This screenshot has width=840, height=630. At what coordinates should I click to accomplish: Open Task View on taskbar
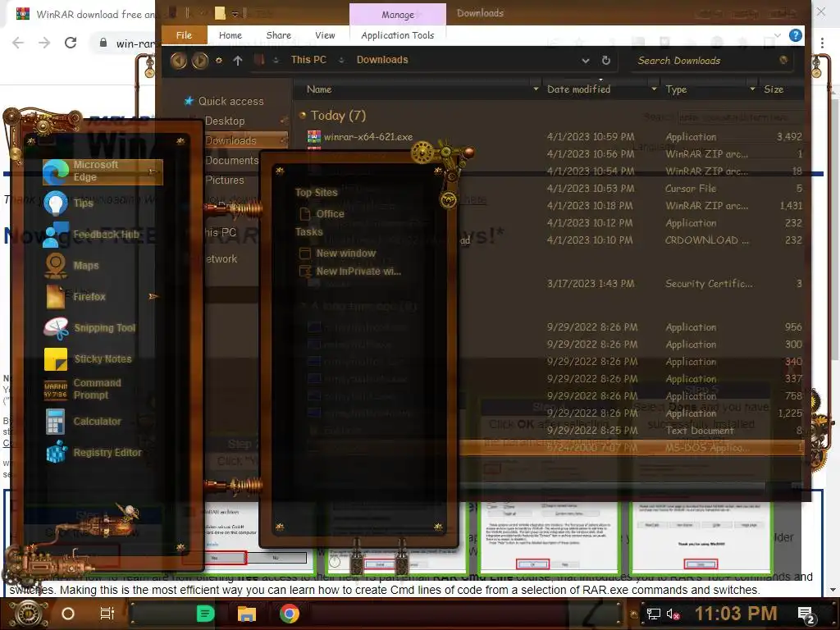pos(107,614)
